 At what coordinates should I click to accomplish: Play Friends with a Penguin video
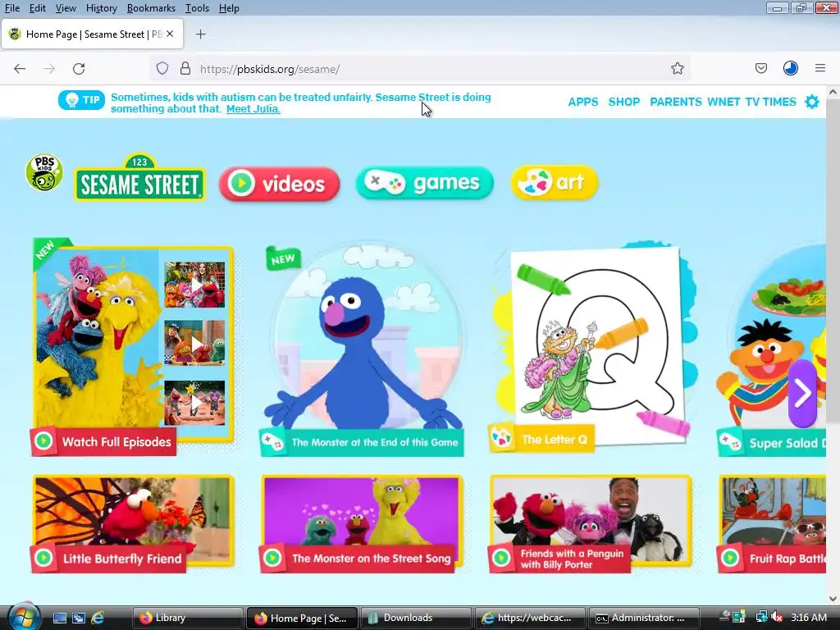coord(591,524)
